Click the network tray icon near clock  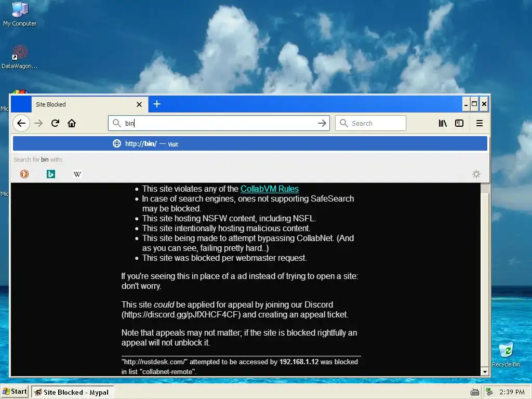pos(489,392)
